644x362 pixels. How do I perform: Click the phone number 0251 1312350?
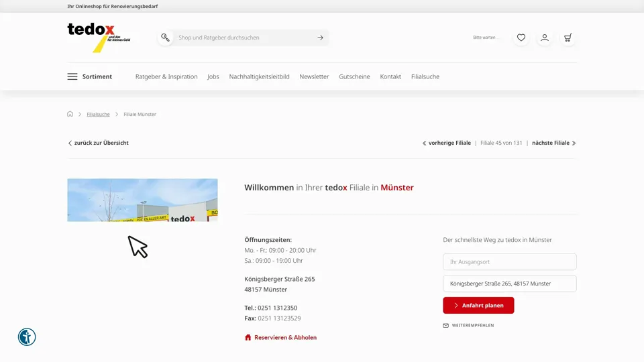click(277, 308)
